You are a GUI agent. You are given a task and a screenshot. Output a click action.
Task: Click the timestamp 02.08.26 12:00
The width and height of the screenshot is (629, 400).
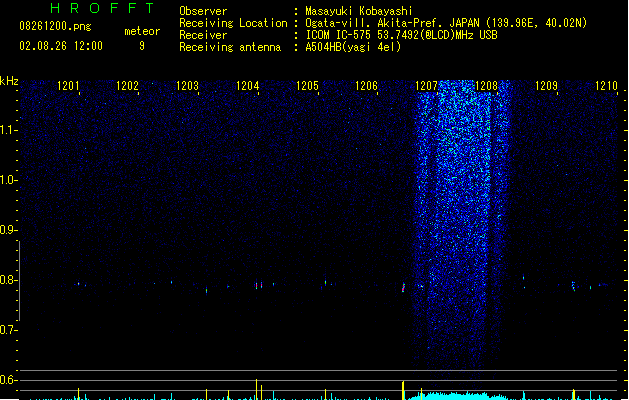(61, 46)
